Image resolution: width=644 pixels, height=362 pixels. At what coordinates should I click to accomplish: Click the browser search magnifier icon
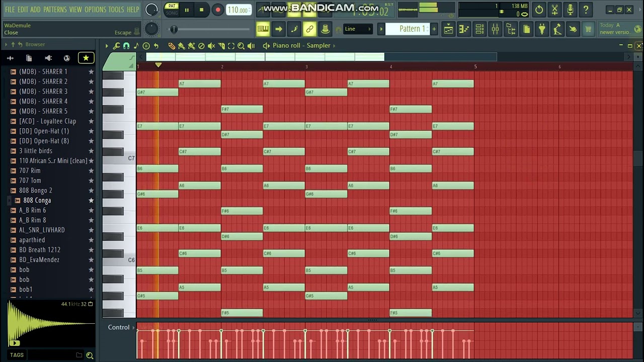click(90, 355)
